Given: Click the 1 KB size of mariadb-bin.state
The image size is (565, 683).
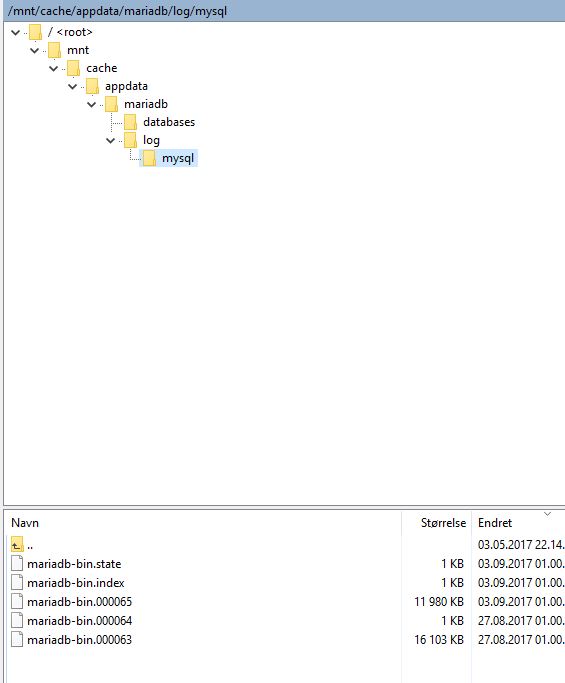Looking at the screenshot, I should [x=453, y=564].
